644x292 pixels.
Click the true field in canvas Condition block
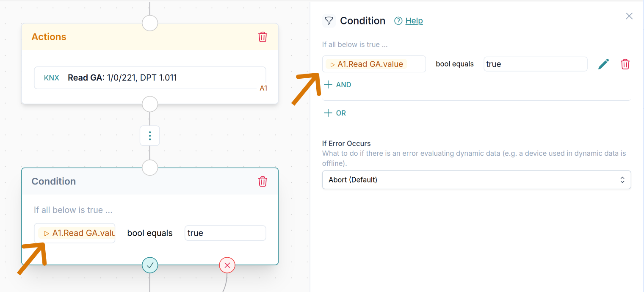225,233
